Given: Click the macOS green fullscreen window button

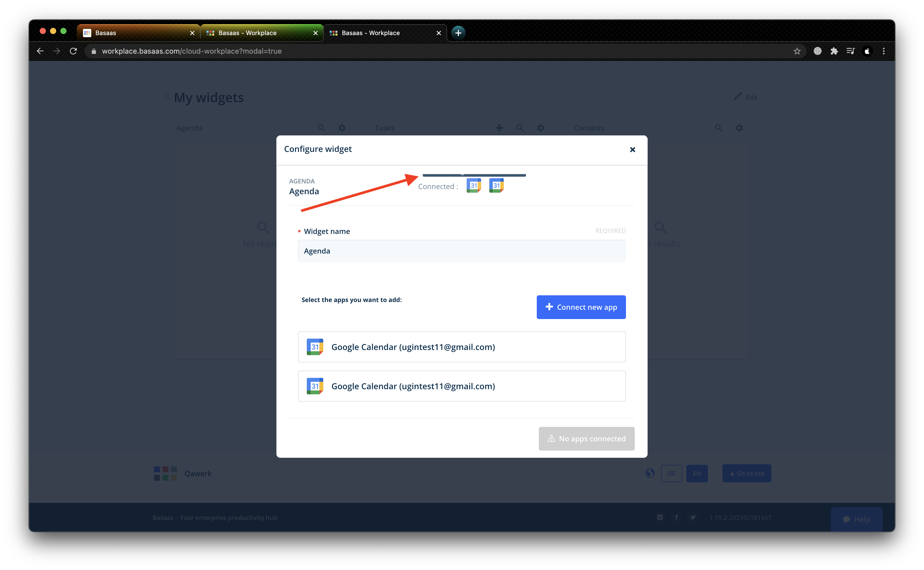Looking at the screenshot, I should 63,31.
